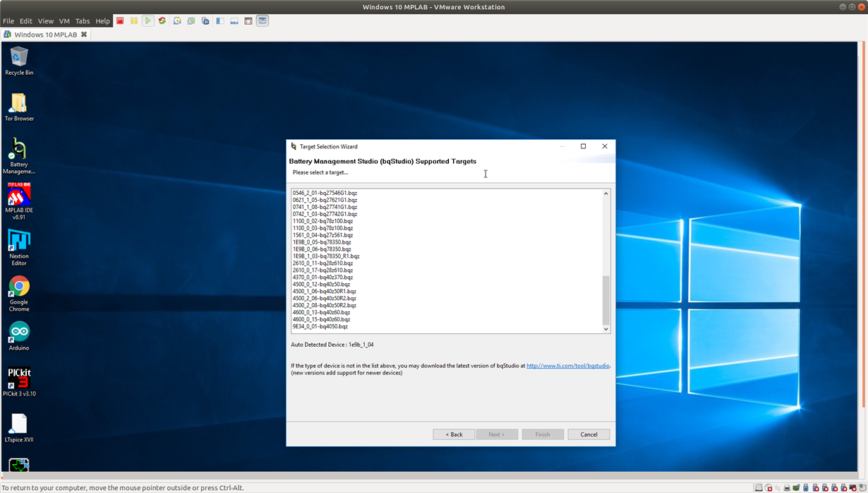This screenshot has width=868, height=493.
Task: Open Nextion Editor desktop icon
Action: (x=19, y=248)
